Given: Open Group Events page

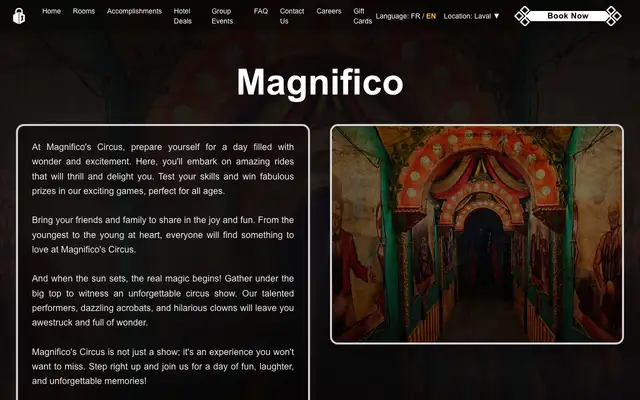Looking at the screenshot, I should click(x=222, y=16).
